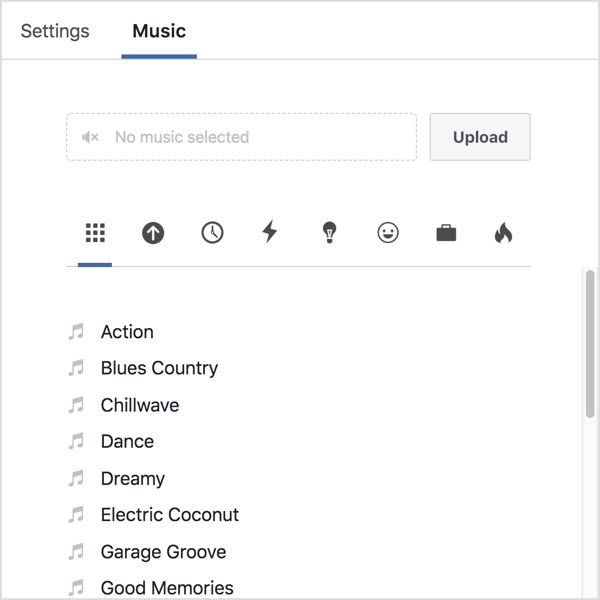This screenshot has height=600, width=600.
Task: Choose the light bulb music category
Action: (329, 233)
